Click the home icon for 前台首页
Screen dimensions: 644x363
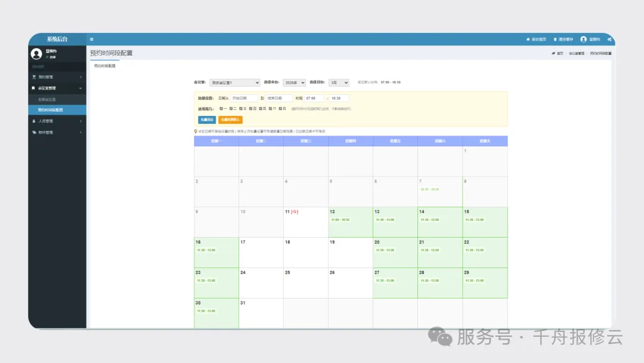[528, 39]
